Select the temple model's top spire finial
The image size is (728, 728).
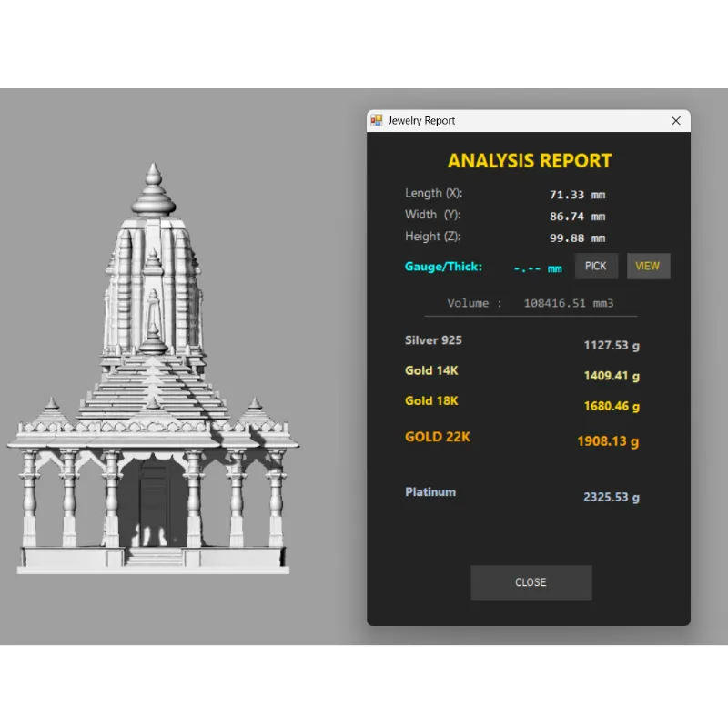point(155,177)
